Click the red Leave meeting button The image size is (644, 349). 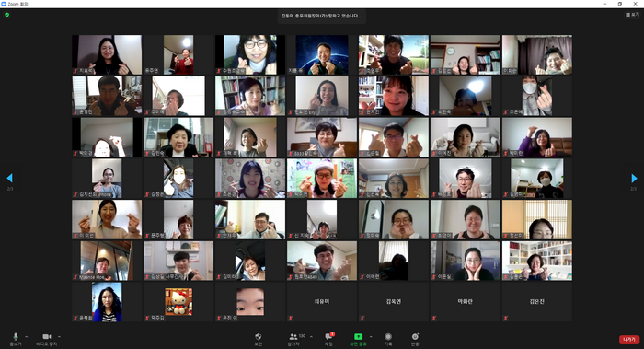(628, 340)
